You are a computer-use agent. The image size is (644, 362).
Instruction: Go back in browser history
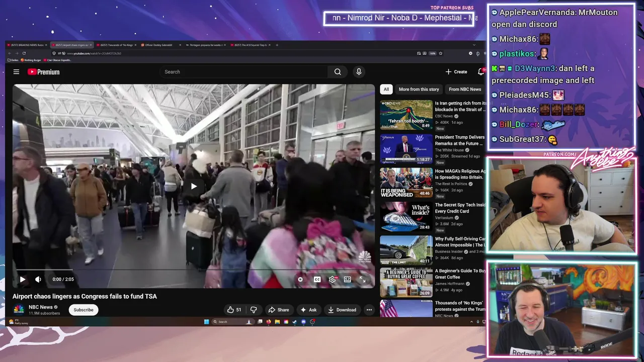tap(10, 53)
